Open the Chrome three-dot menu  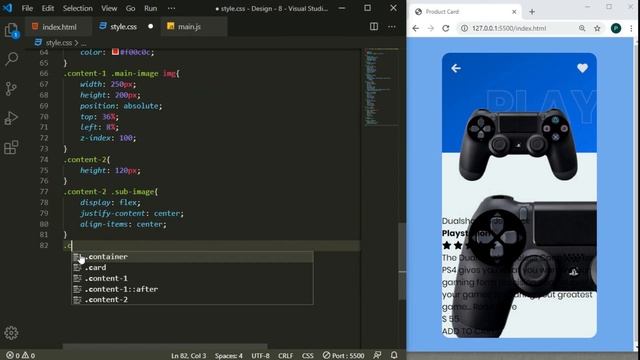[x=631, y=28]
